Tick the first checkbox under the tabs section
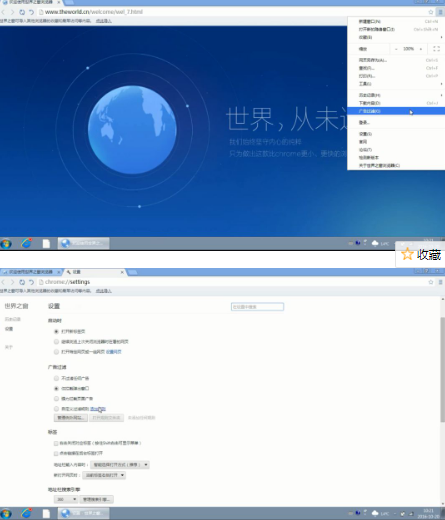The image size is (445, 520). coord(56,443)
